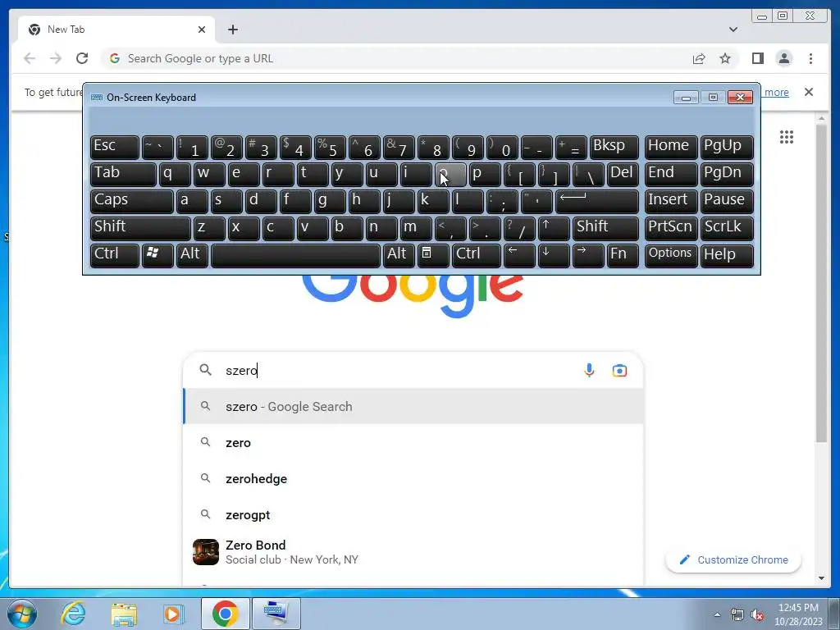This screenshot has width=840, height=630.
Task: Select the 'zerohedge' suggestion
Action: [x=413, y=478]
